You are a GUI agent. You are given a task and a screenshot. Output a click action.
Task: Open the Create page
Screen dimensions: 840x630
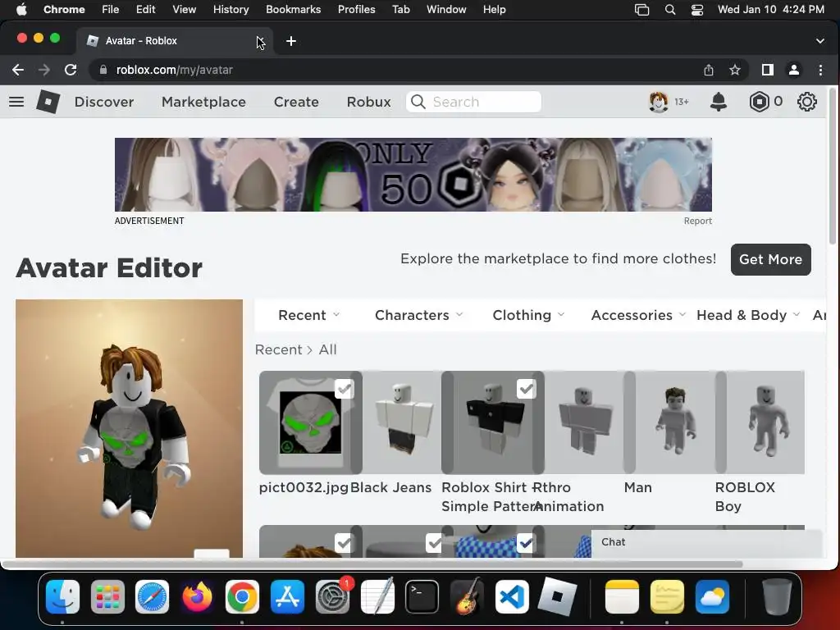(x=296, y=102)
